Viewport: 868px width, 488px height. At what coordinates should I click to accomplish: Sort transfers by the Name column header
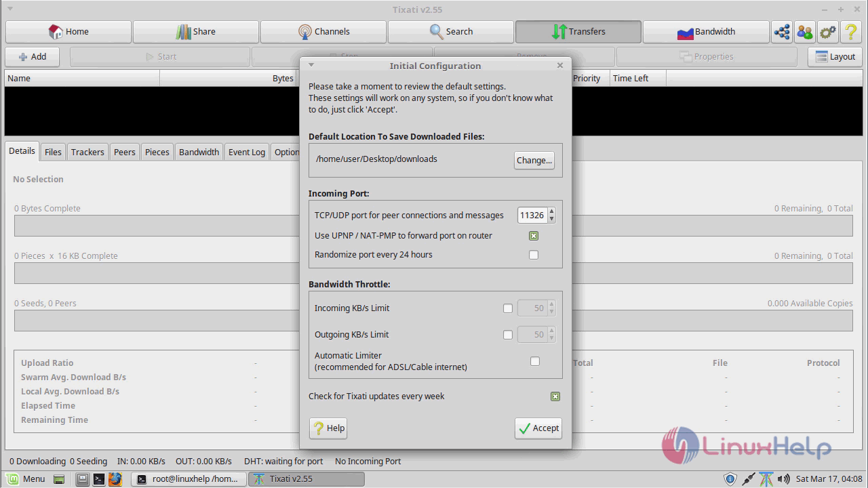click(x=82, y=79)
